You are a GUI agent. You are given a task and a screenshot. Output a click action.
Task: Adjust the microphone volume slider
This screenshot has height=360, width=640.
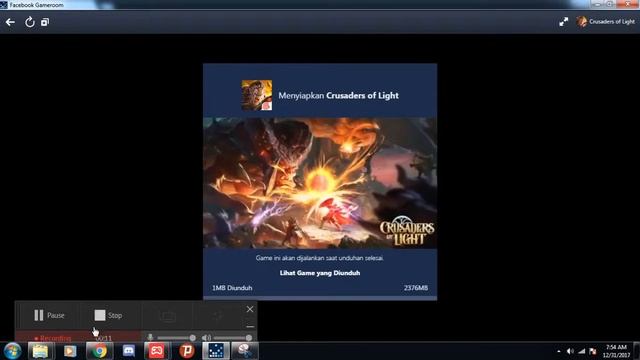[176, 338]
